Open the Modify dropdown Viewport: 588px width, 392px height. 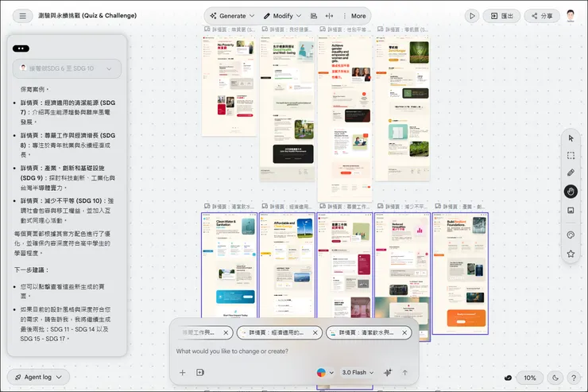(x=282, y=16)
